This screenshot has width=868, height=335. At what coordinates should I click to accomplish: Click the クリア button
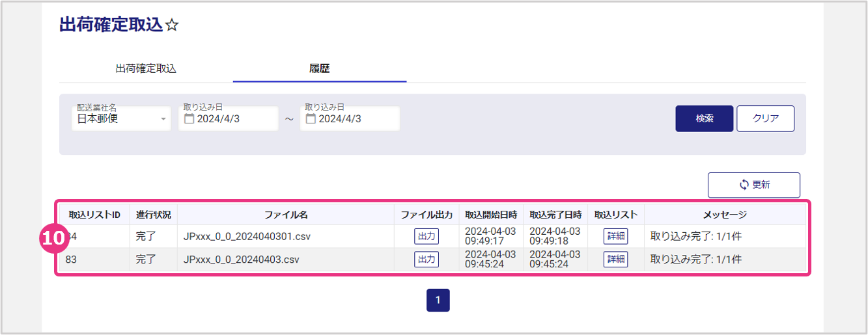point(765,119)
